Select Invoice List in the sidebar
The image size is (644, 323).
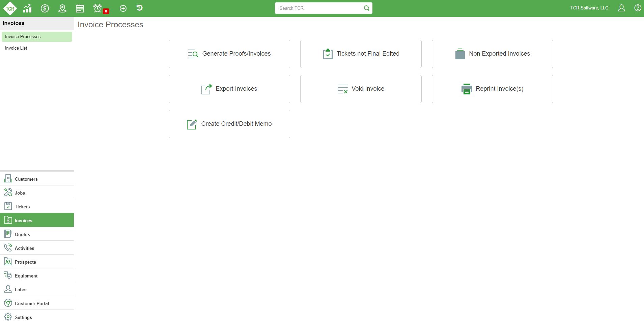click(x=16, y=48)
